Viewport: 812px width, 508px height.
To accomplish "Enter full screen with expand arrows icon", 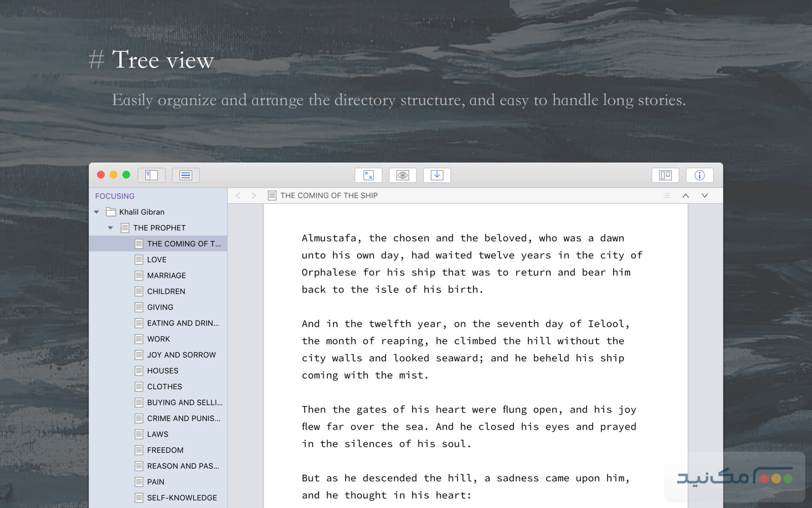I will (368, 175).
